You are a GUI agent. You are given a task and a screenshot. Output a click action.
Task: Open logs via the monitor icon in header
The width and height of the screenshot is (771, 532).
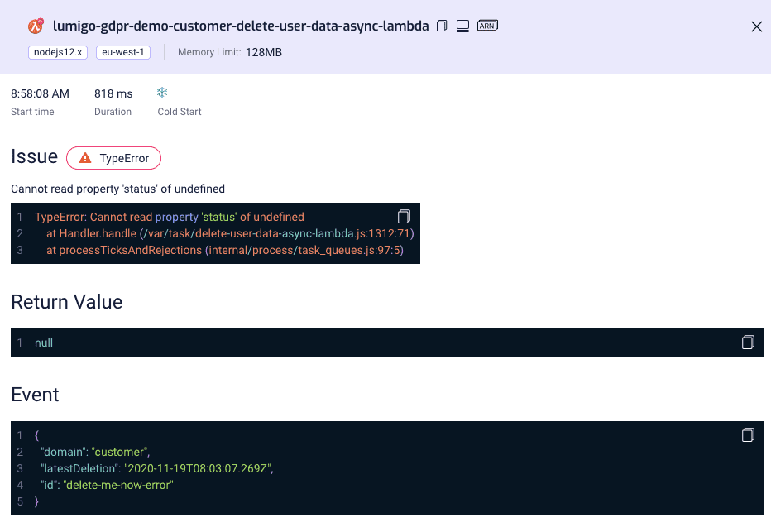462,26
